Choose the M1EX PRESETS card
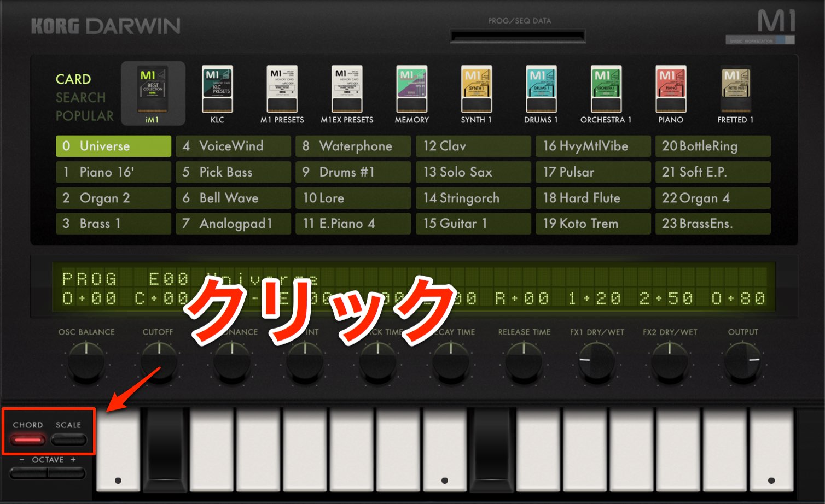This screenshot has height=504, width=825. tap(347, 94)
